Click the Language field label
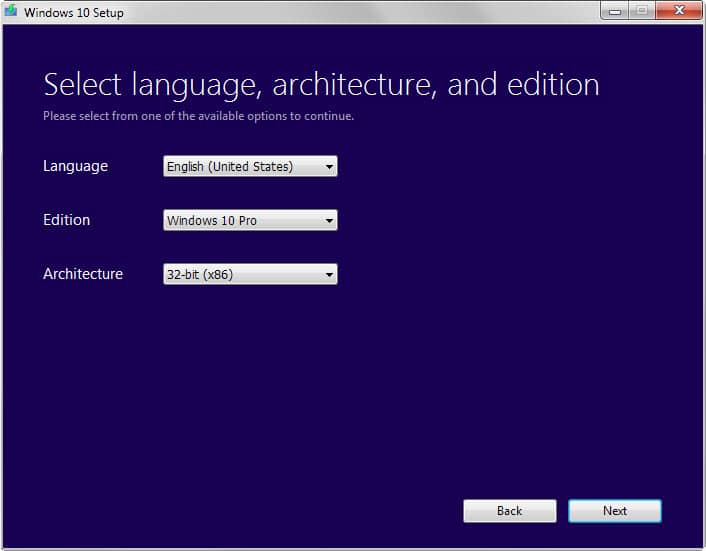The height and width of the screenshot is (551, 706). click(75, 166)
